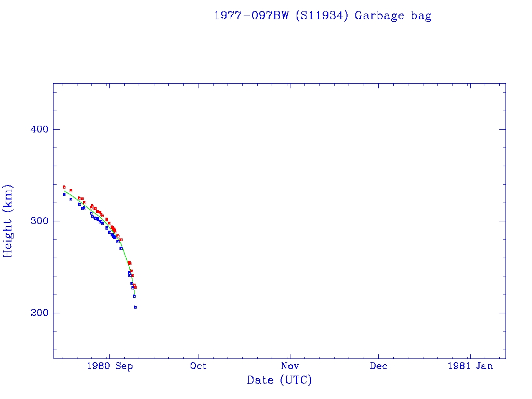The width and height of the screenshot is (532, 399).
Task: Click the second red data point from the left
Action: coord(71,190)
